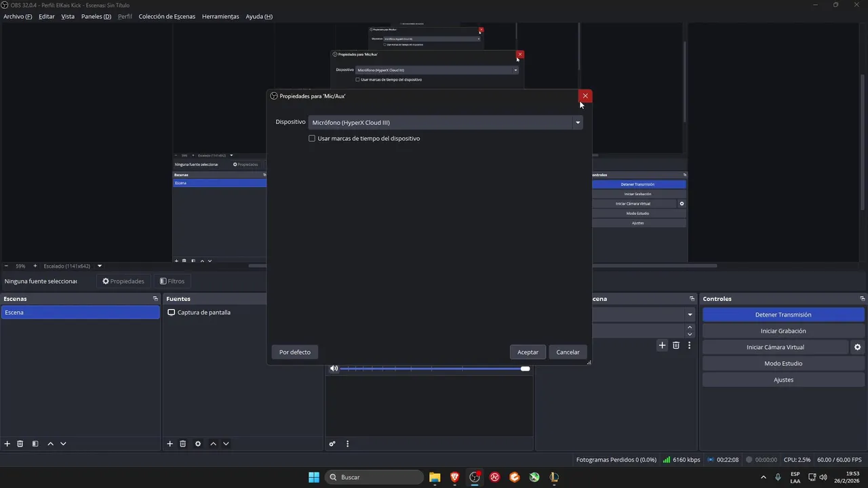This screenshot has width=868, height=488.
Task: Click Mic/Aux volume slider handle
Action: (x=526, y=369)
